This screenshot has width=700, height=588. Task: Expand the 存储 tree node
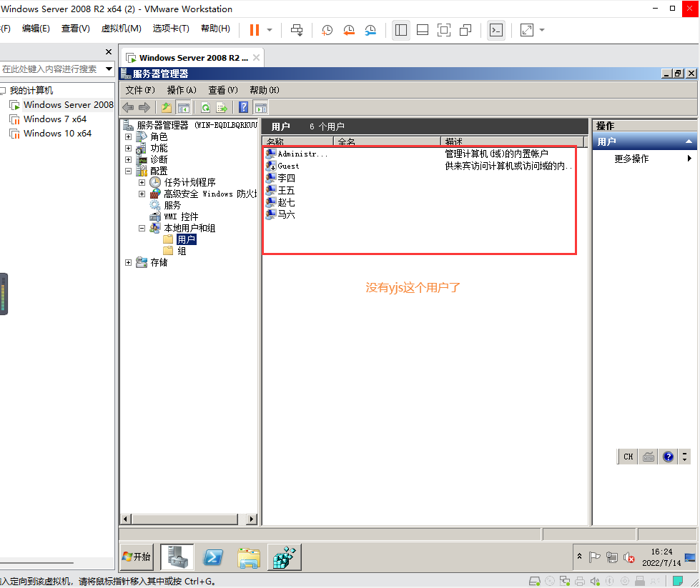[x=129, y=263]
